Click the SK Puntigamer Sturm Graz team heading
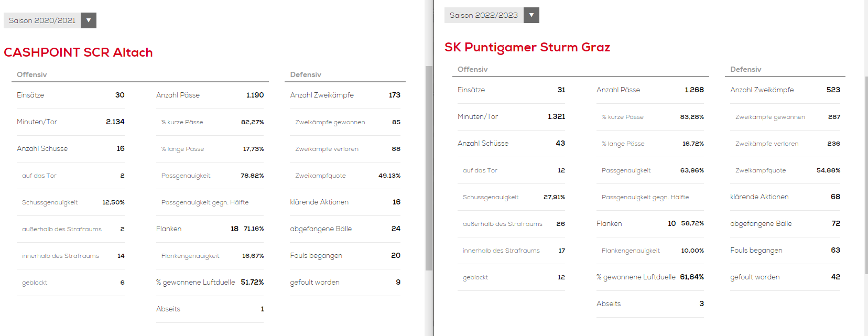 [527, 47]
